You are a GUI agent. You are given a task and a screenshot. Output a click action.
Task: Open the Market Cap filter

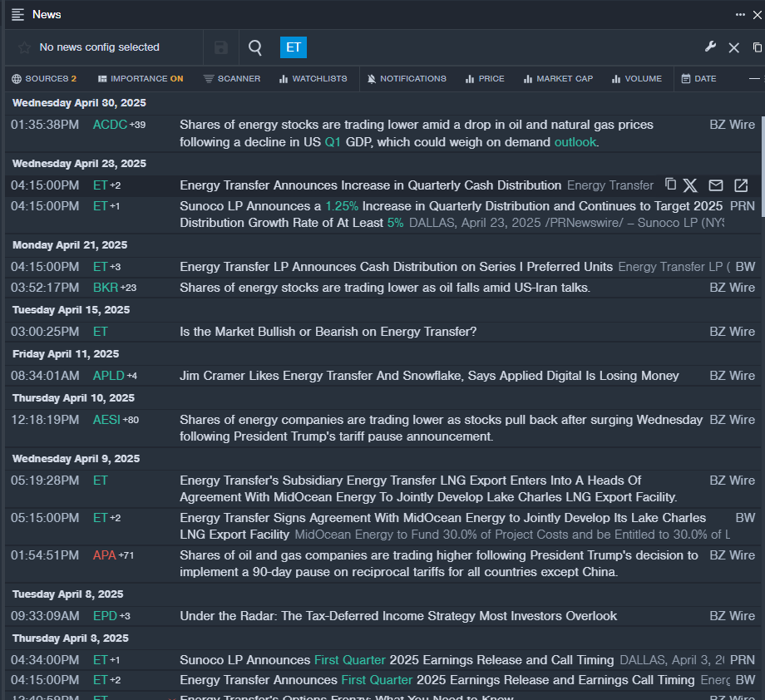coord(558,78)
